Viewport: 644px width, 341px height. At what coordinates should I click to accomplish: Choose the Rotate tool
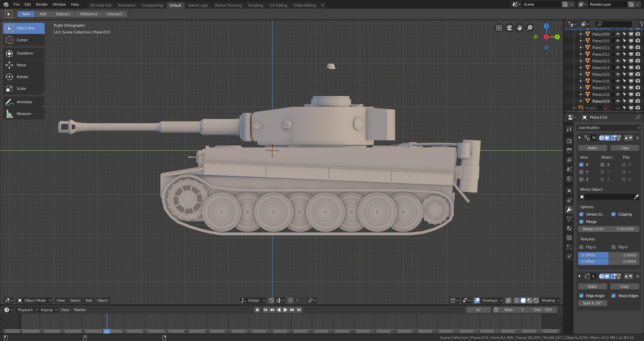[x=24, y=77]
